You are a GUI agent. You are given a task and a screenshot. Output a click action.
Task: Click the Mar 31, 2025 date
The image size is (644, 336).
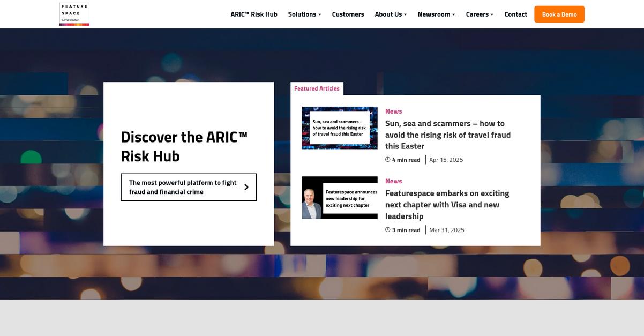447,230
